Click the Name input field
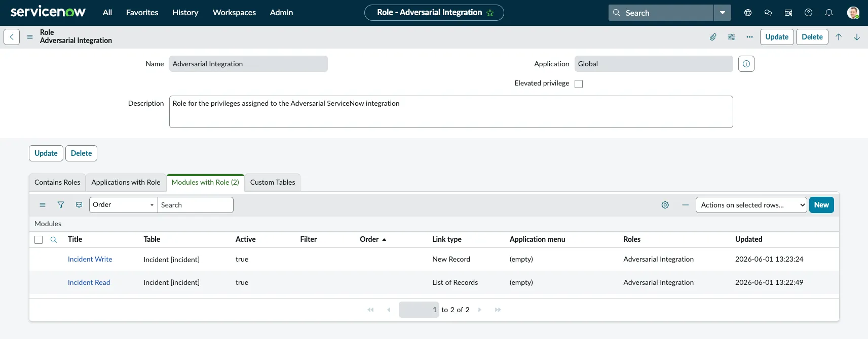Viewport: 868px width, 339px height. coord(248,64)
